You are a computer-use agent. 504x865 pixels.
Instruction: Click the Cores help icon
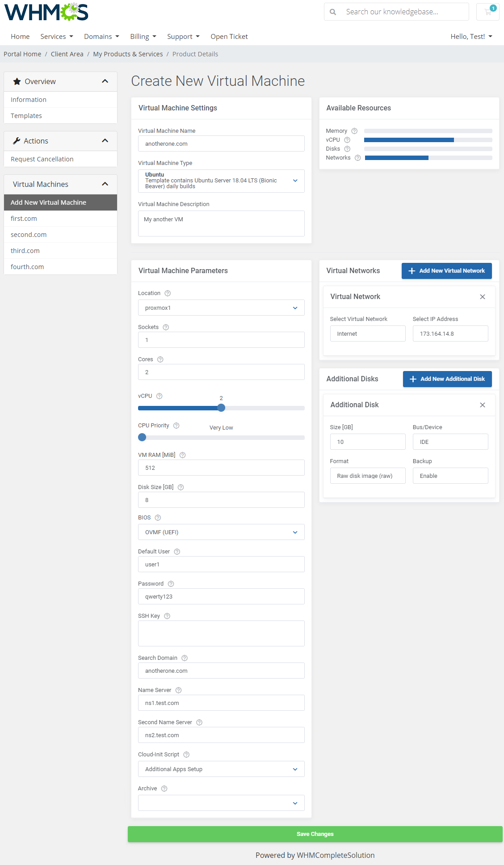160,359
